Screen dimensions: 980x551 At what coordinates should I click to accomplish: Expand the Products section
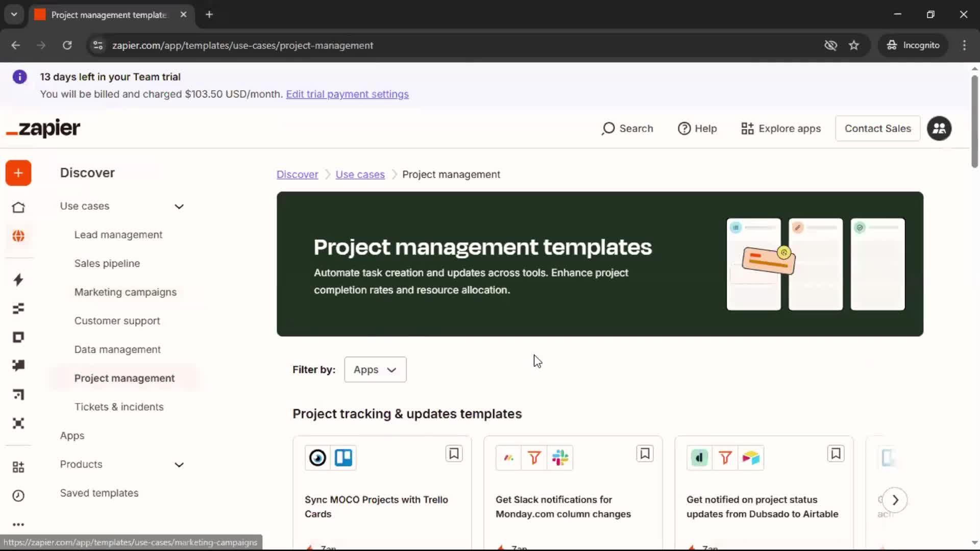pyautogui.click(x=179, y=464)
